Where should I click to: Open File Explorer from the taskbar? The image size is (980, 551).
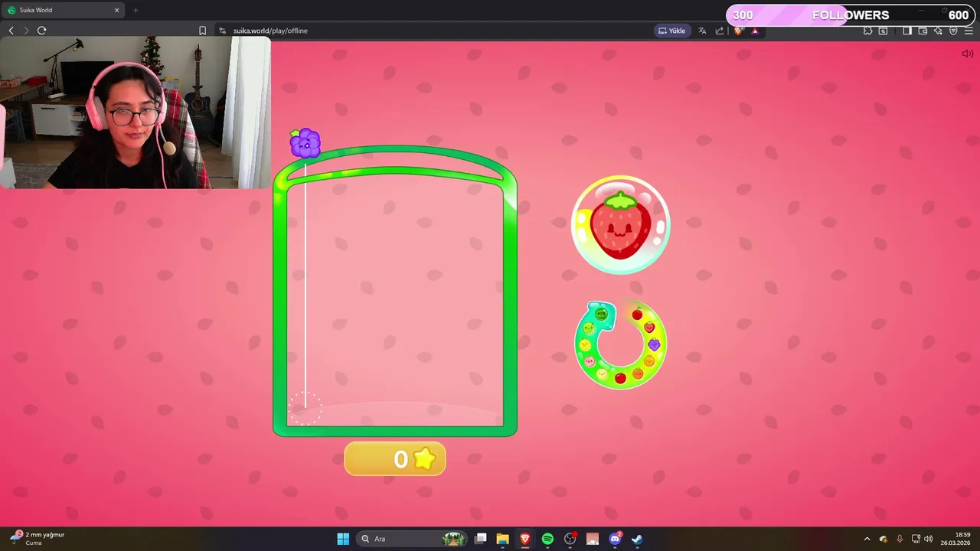click(502, 539)
